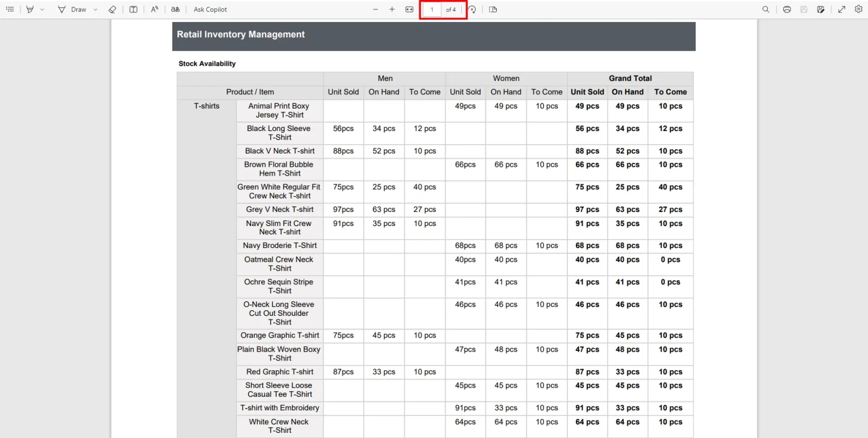The image size is (868, 438).
Task: Print the inventory document
Action: (786, 9)
